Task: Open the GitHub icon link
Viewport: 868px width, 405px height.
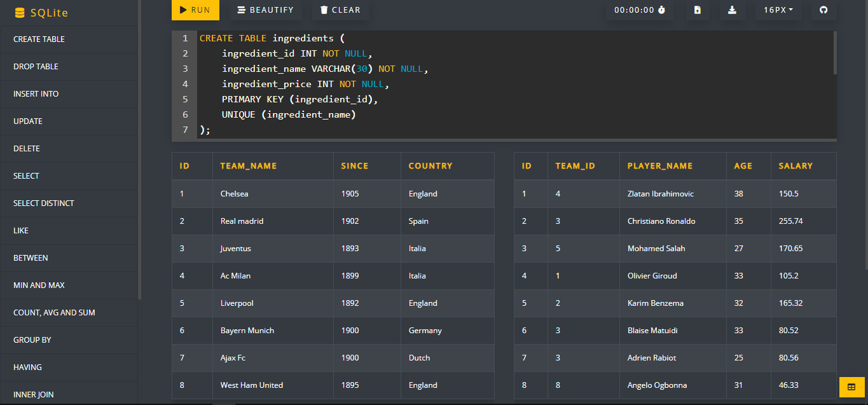Action: 824,10
